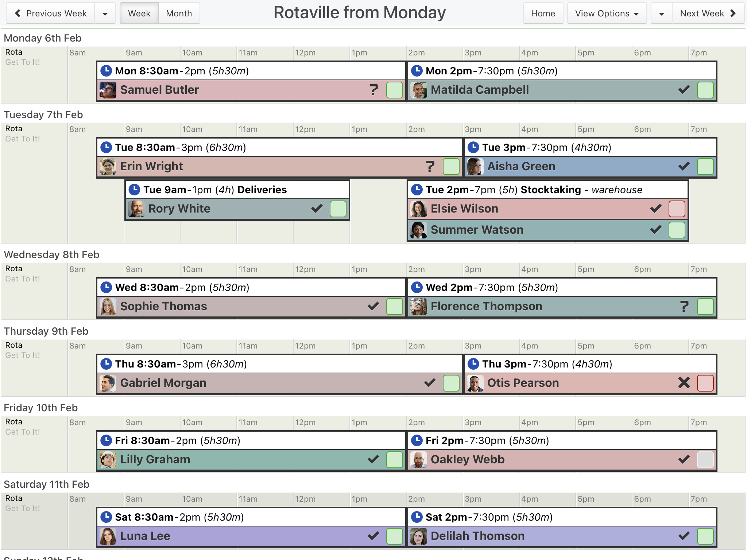Expand the dropdown arrow beside Previous Week

coord(105,13)
